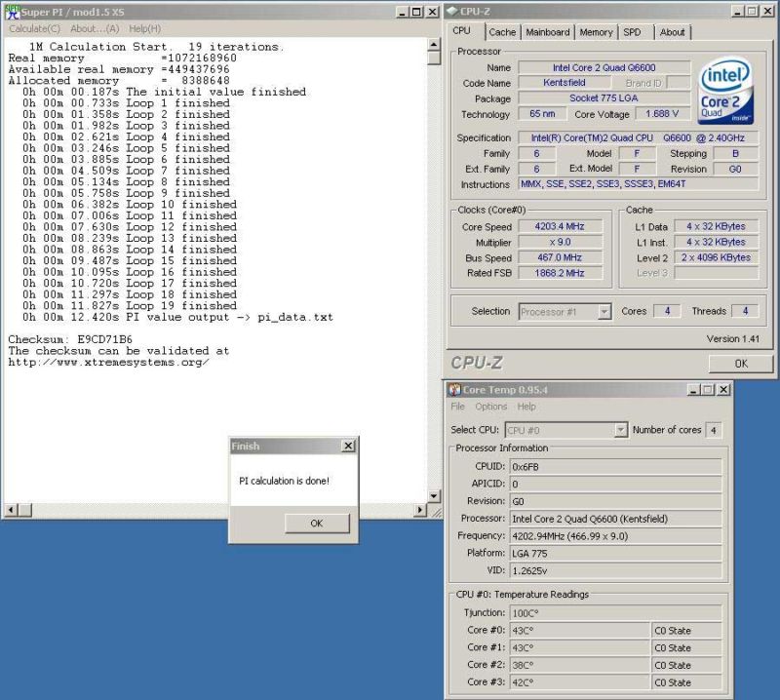The height and width of the screenshot is (700, 780).
Task: Click the Core Temp title bar icon
Action: 454,390
